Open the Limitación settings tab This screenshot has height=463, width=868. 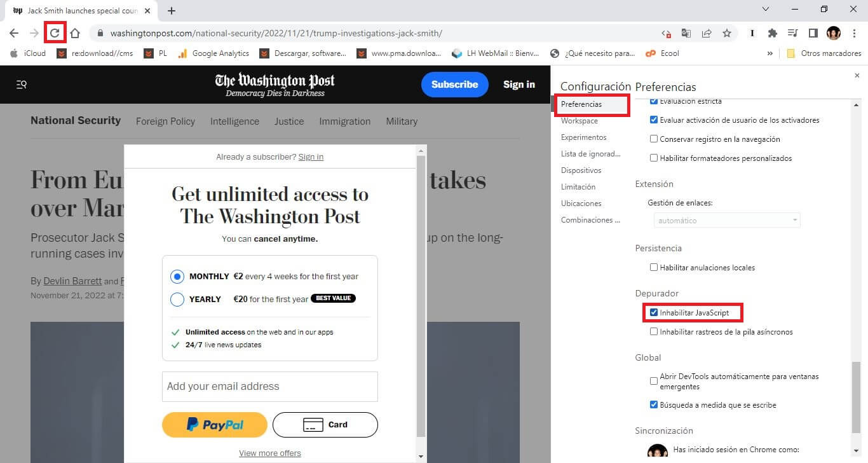[578, 187]
